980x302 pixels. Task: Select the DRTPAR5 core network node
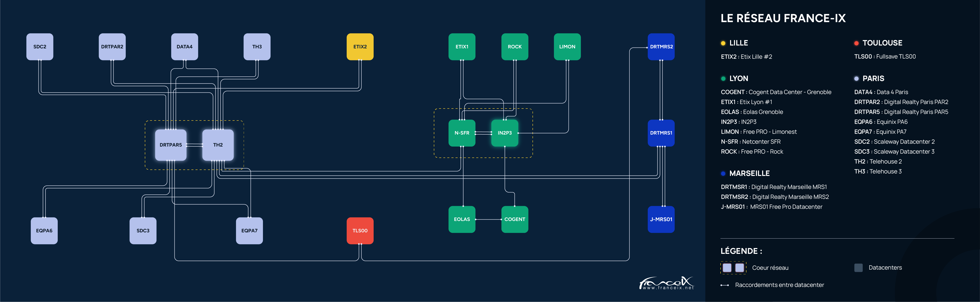[171, 145]
